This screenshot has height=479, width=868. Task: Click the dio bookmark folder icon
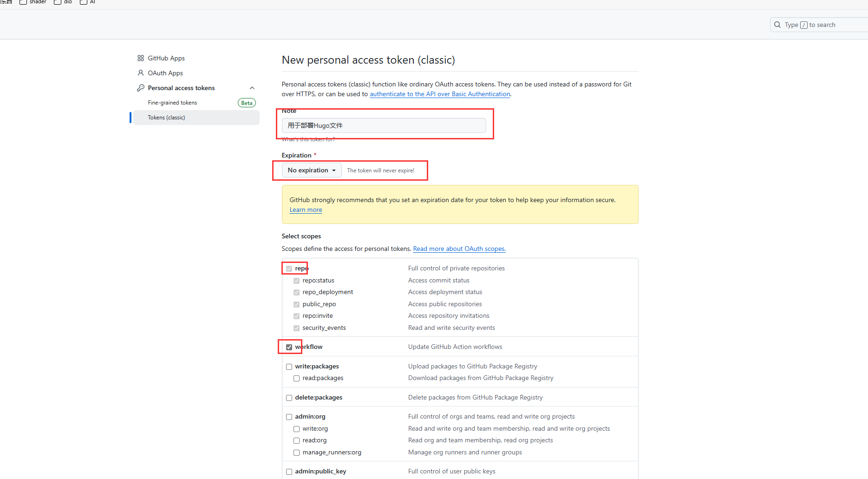[58, 2]
